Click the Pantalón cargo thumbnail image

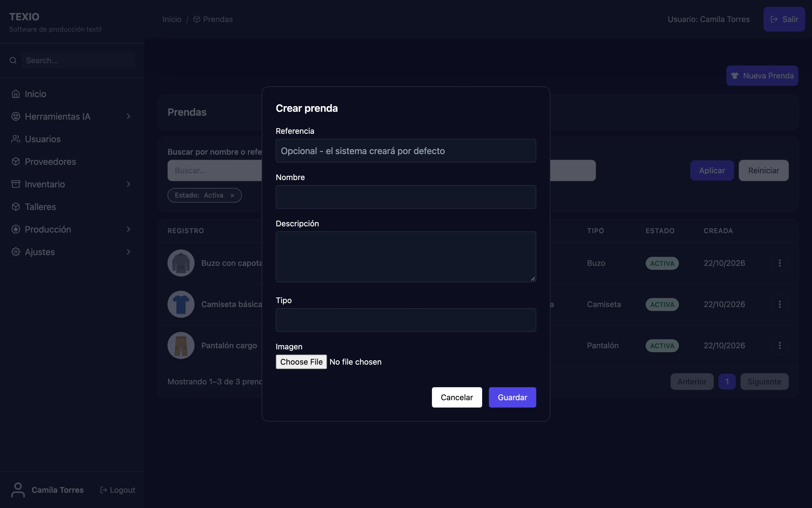pos(181,345)
